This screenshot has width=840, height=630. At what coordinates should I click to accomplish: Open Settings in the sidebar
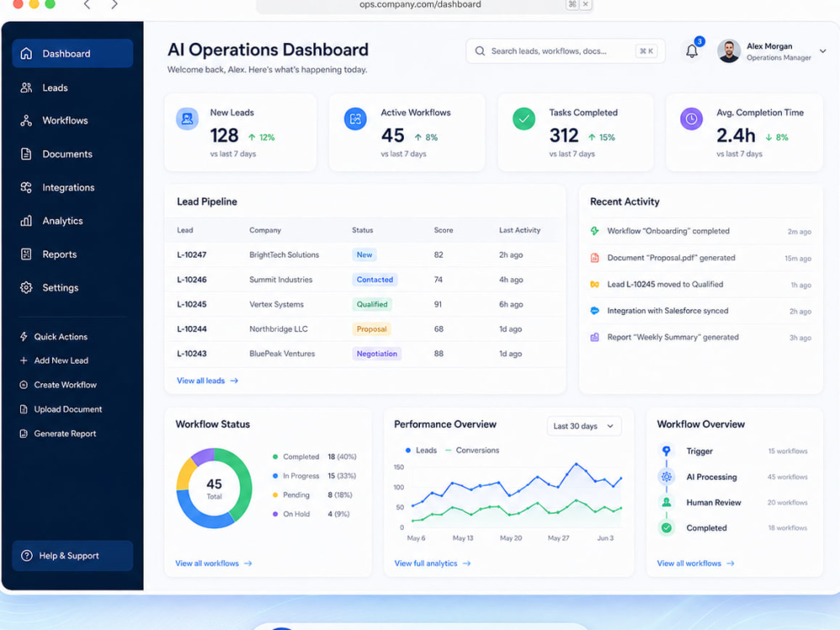(x=72, y=287)
